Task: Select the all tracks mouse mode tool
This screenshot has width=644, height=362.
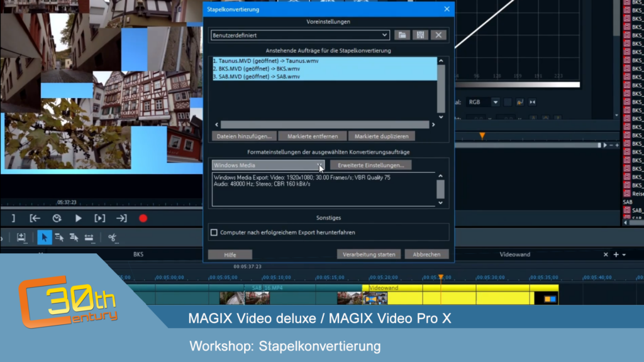Action: [74, 237]
